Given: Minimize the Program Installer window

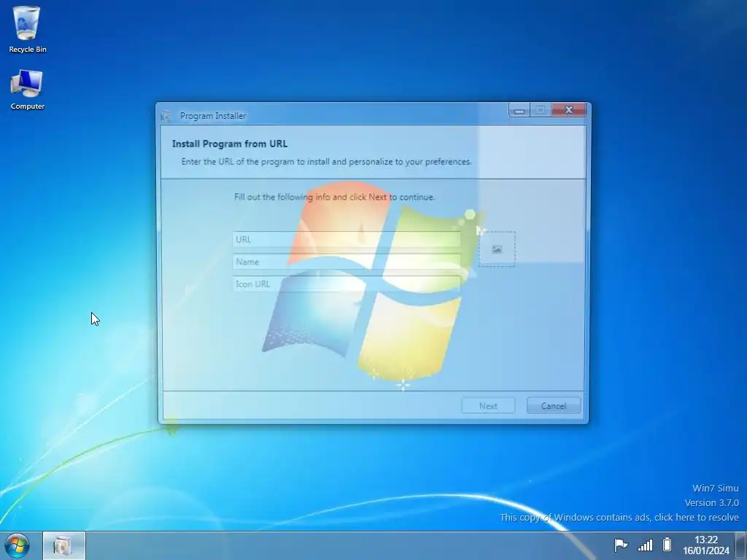Looking at the screenshot, I should pos(519,111).
